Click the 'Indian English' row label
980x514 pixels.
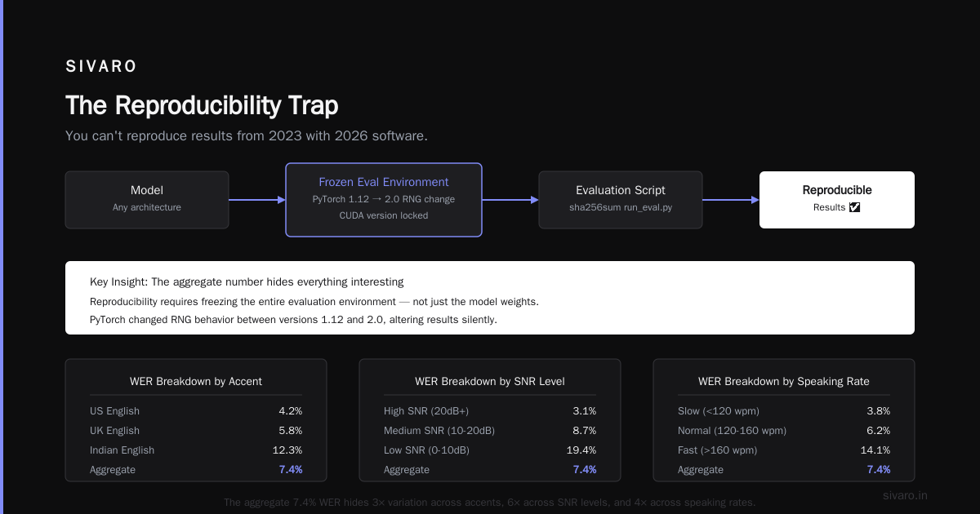(x=122, y=450)
